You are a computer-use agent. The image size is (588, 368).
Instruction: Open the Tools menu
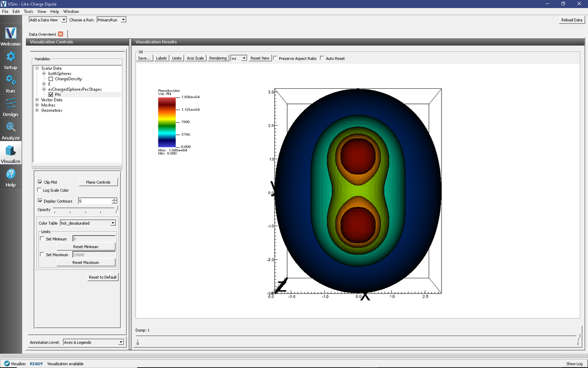point(28,11)
